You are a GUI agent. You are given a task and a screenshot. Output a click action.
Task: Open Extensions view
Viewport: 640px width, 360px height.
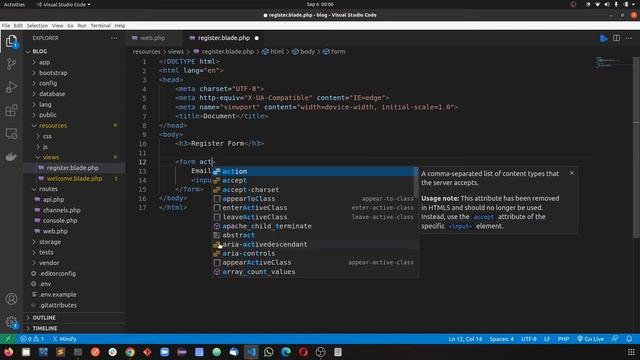tap(11, 110)
